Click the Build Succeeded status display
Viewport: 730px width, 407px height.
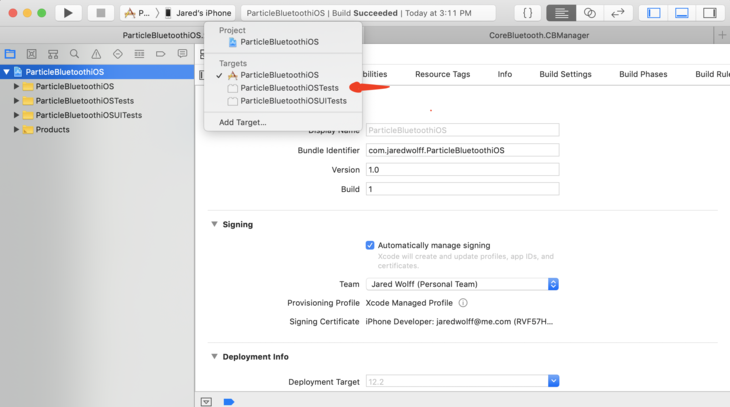pyautogui.click(x=368, y=13)
